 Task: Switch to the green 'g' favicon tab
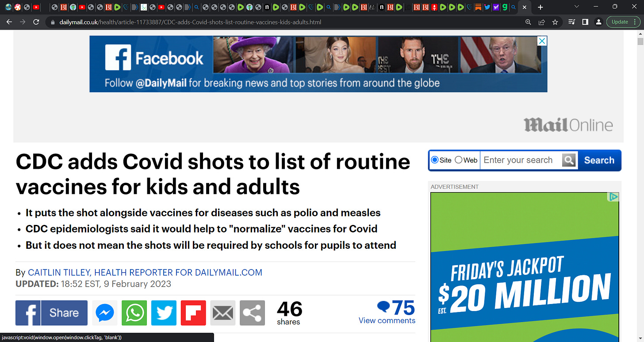[505, 8]
